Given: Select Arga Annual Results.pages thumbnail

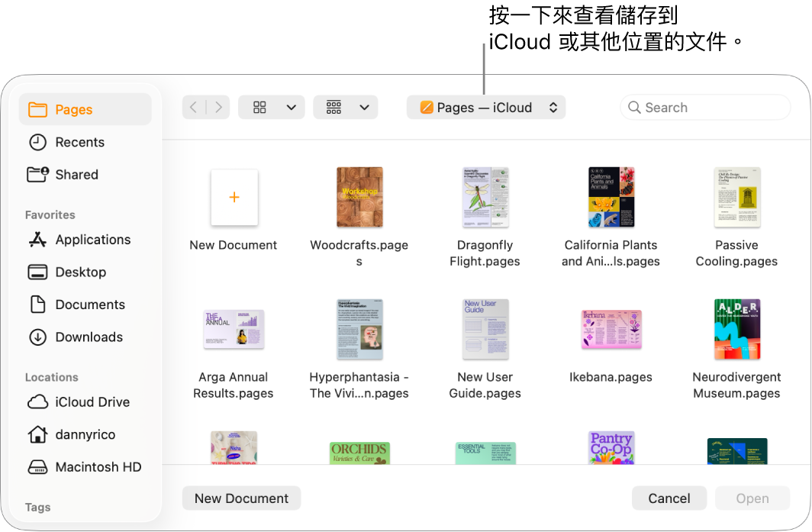Looking at the screenshot, I should click(234, 330).
